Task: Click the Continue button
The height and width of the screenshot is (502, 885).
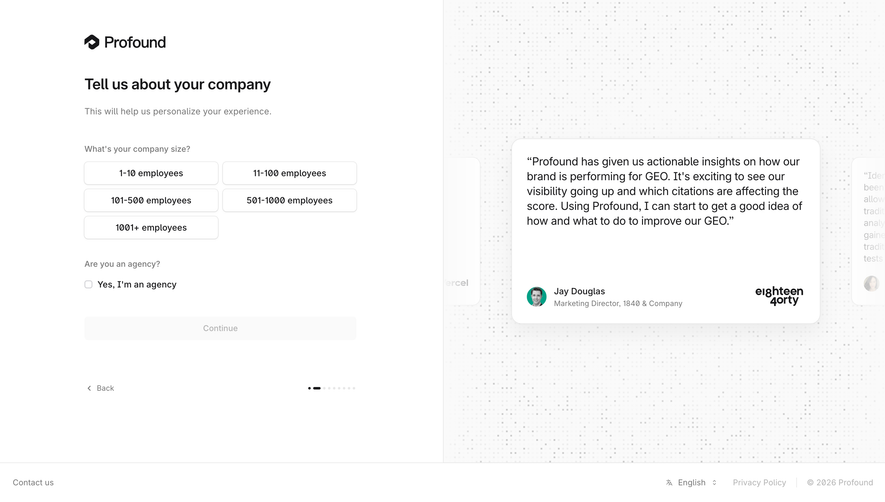Action: (220, 328)
